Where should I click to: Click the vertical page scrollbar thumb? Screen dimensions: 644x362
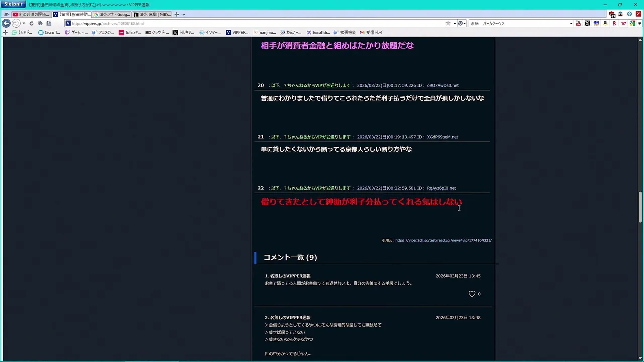tap(640, 207)
